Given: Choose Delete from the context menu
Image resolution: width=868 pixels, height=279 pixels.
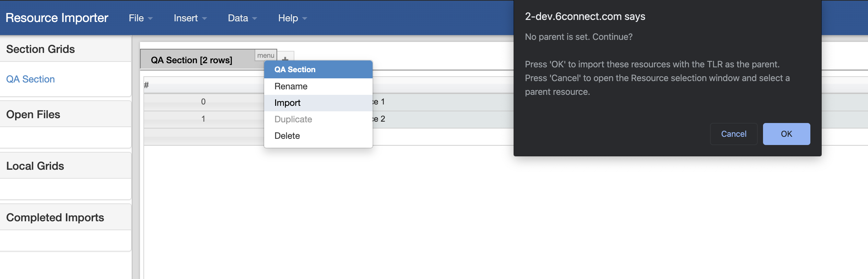Looking at the screenshot, I should coord(287,136).
